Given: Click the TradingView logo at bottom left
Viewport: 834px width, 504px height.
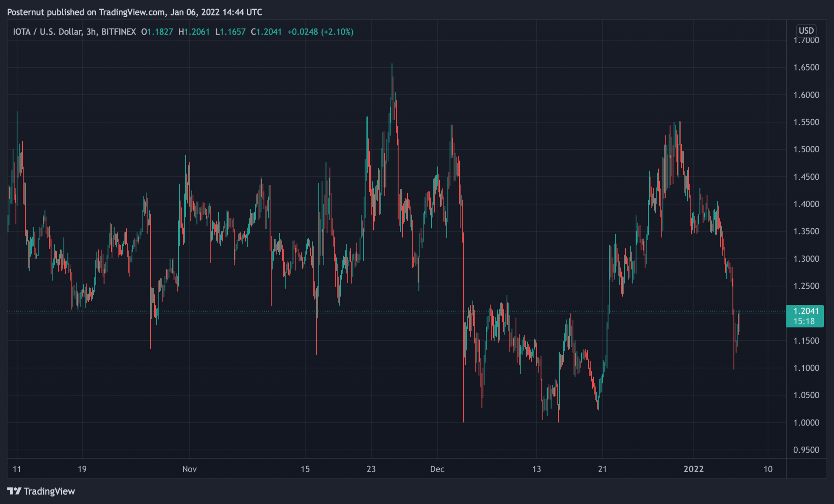Looking at the screenshot, I should (x=41, y=491).
